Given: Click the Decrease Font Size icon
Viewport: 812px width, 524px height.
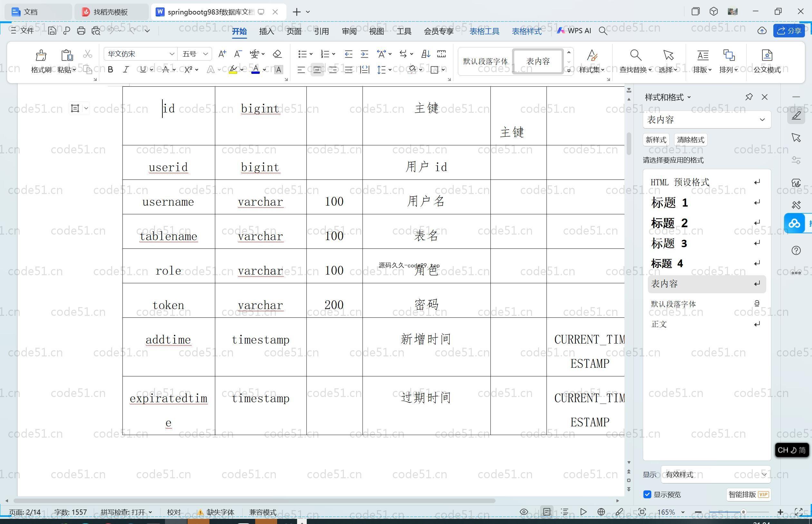Looking at the screenshot, I should click(x=238, y=54).
